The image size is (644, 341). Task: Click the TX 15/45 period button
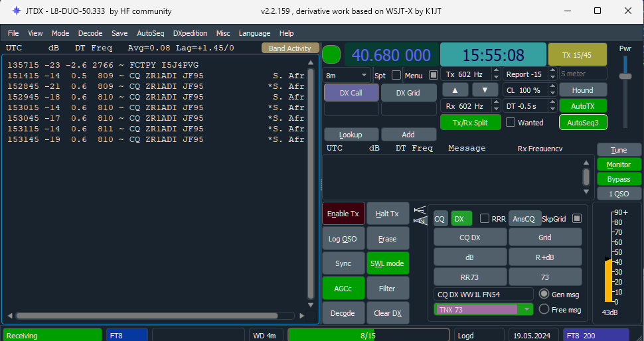(x=577, y=54)
